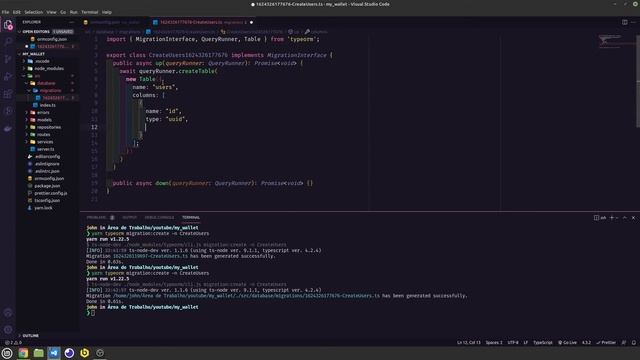Open the File menu
The width and height of the screenshot is (640, 360).
5,12
